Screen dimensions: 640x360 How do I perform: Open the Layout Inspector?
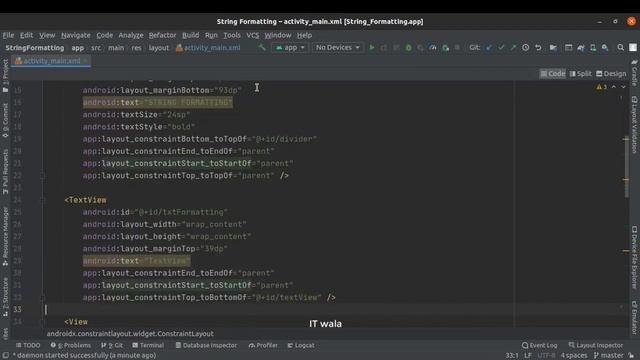(596, 345)
